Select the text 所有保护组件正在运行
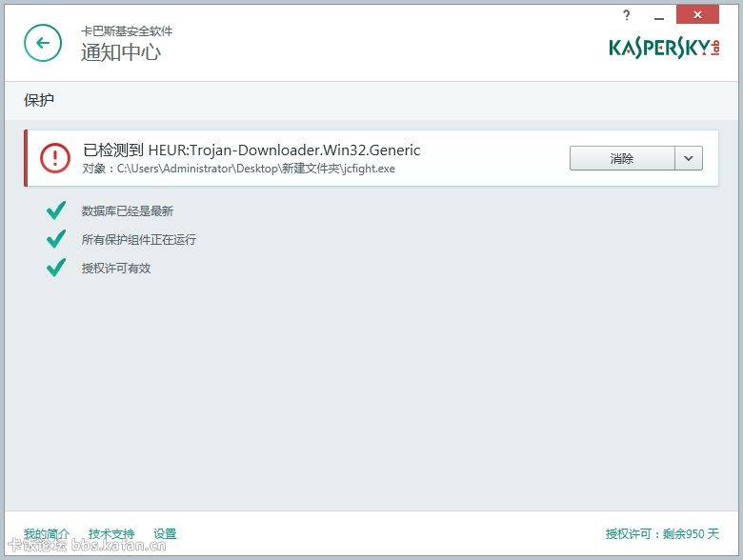 [x=139, y=239]
